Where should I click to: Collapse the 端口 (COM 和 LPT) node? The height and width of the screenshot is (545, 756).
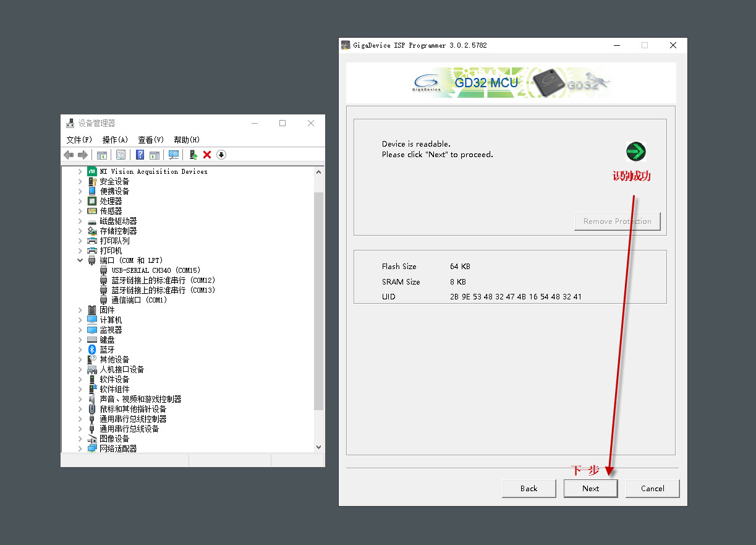tap(80, 260)
